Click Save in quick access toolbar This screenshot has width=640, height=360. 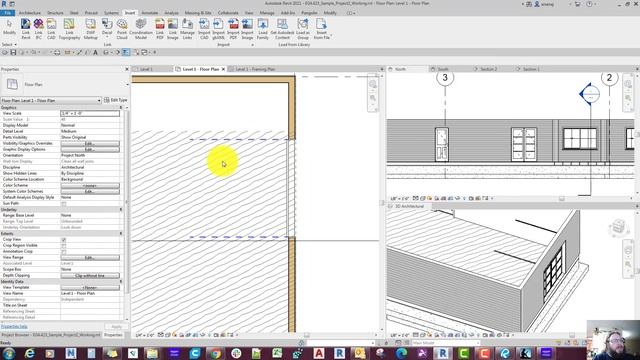pos(13,52)
